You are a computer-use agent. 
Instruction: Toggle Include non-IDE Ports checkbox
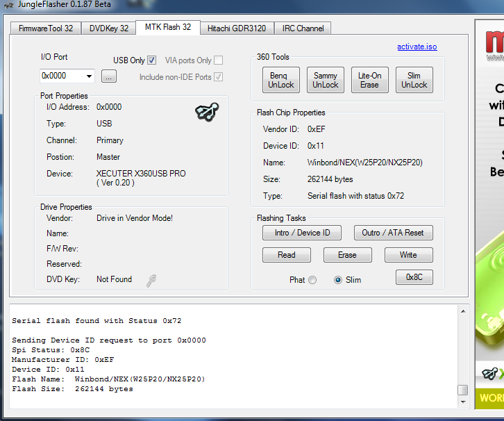click(218, 77)
